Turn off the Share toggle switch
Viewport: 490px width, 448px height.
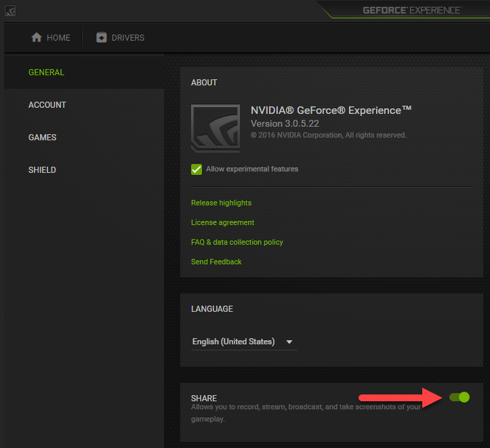[460, 397]
